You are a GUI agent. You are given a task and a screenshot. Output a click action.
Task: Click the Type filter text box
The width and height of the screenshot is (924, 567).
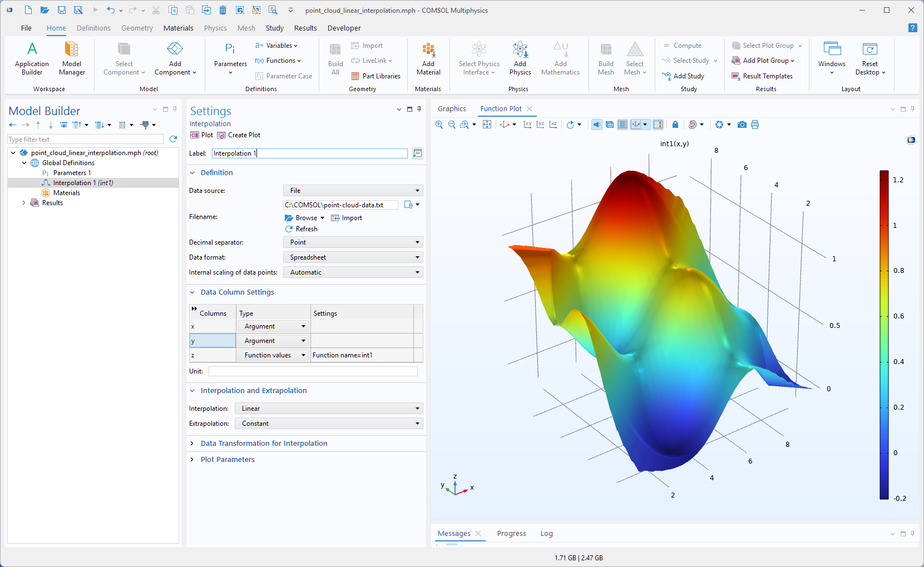coord(86,140)
